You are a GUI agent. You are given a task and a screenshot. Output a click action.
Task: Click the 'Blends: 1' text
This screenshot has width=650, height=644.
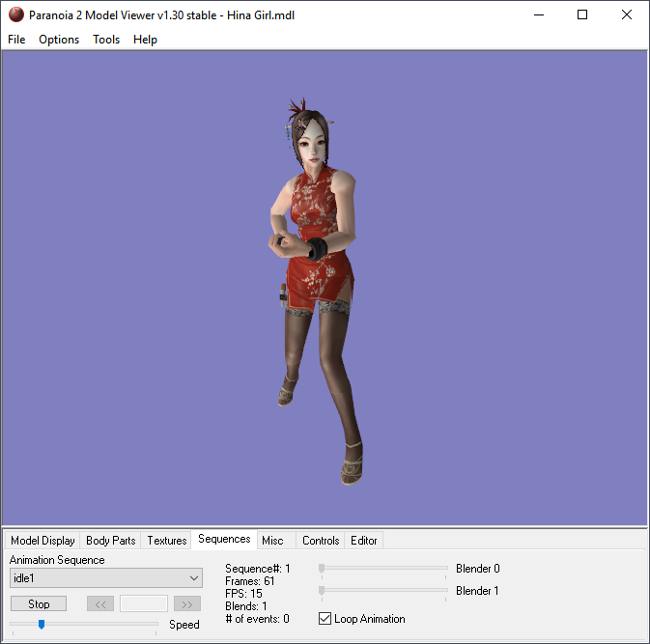click(246, 606)
